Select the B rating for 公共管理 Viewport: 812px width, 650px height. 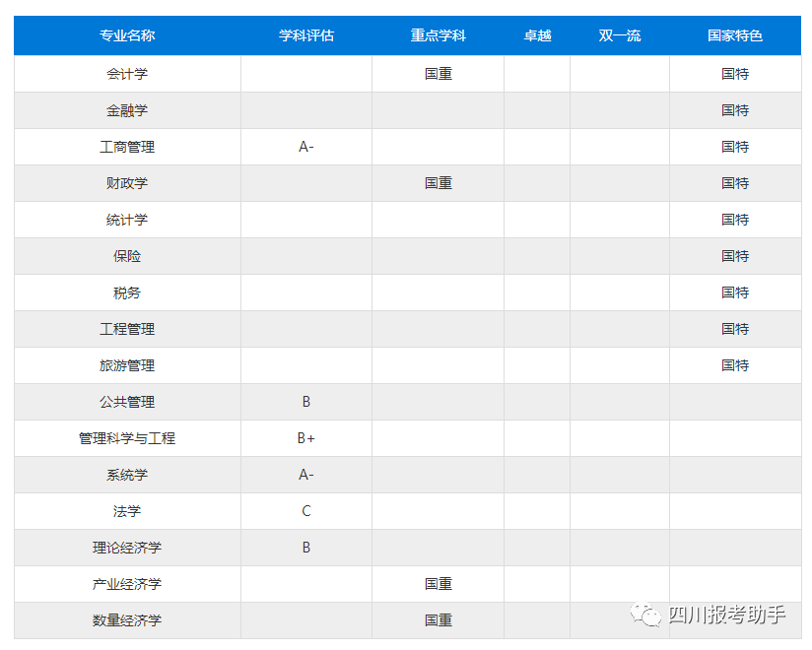point(306,402)
